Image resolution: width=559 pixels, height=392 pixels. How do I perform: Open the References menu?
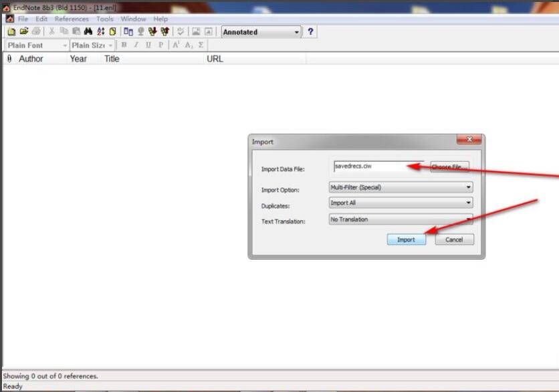click(x=72, y=19)
